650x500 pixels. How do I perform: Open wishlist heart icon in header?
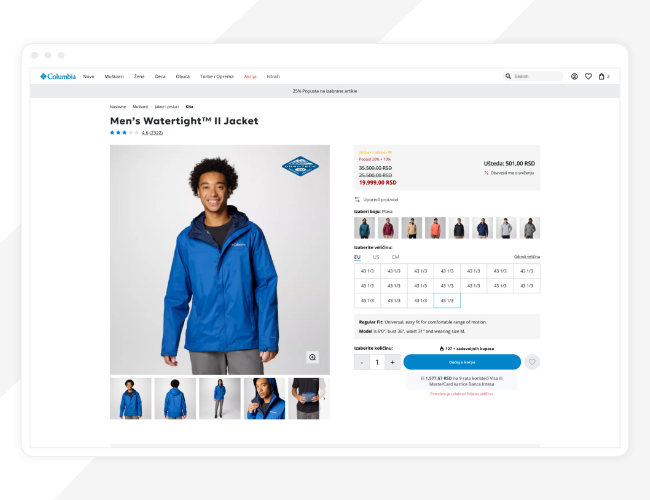tap(588, 76)
